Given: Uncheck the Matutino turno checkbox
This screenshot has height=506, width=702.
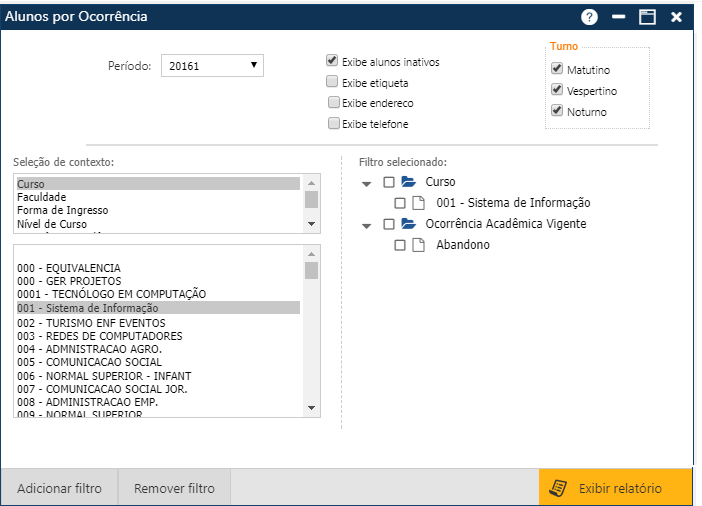Looking at the screenshot, I should pos(557,69).
